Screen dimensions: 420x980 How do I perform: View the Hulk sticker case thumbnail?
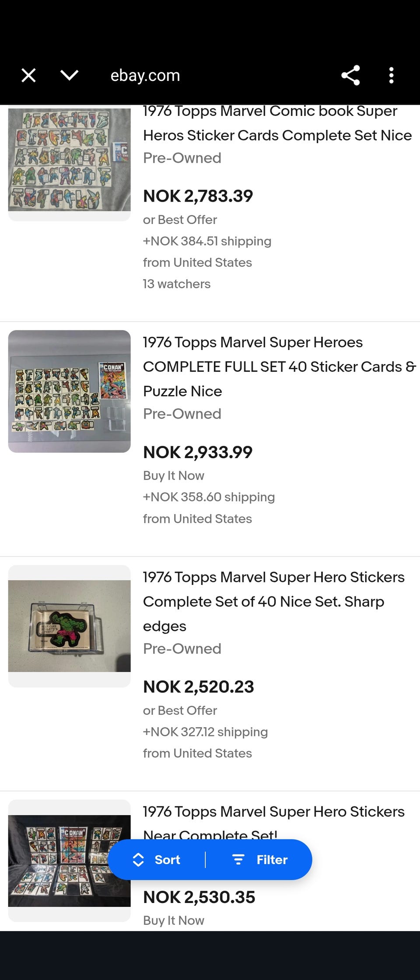point(70,626)
